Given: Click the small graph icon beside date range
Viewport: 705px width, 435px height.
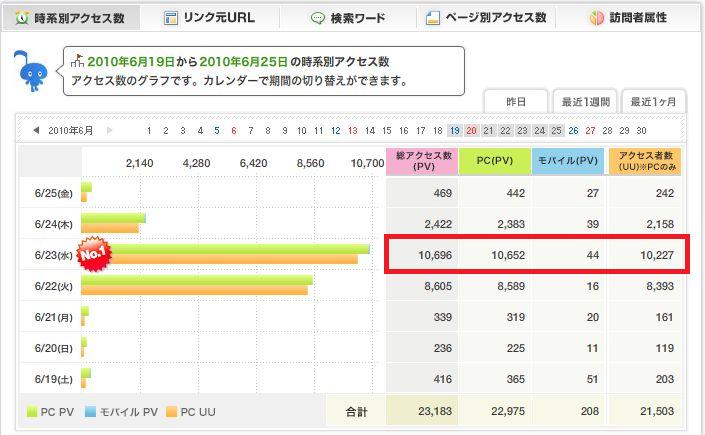Looking at the screenshot, I should (x=74, y=61).
